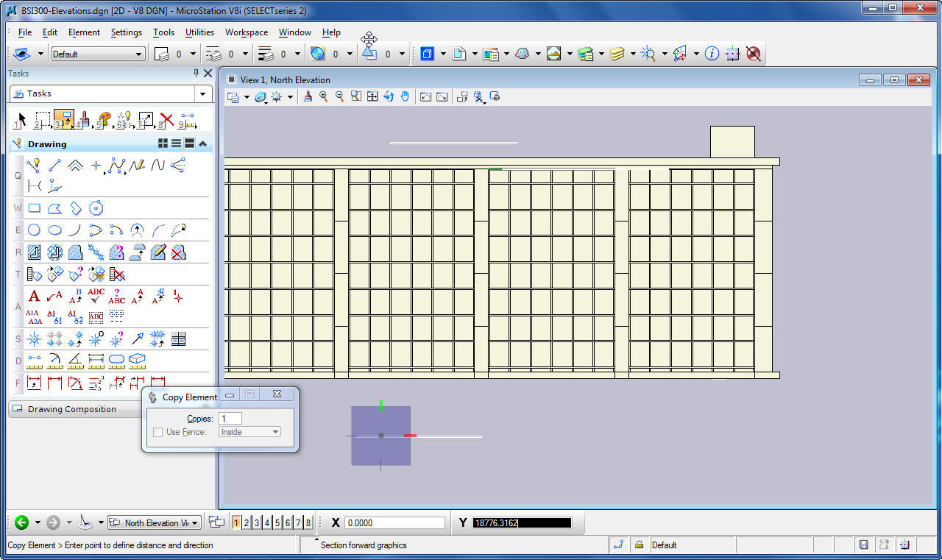Image resolution: width=942 pixels, height=560 pixels.
Task: Click the lock icon in status bar
Action: coord(640,545)
